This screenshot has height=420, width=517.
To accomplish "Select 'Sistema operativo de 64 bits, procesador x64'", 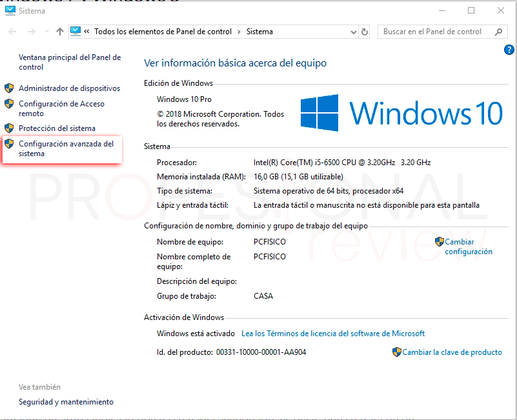I will pos(329,191).
